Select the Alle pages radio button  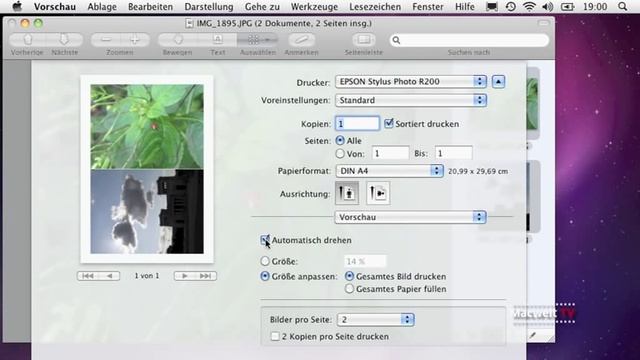pyautogui.click(x=340, y=141)
